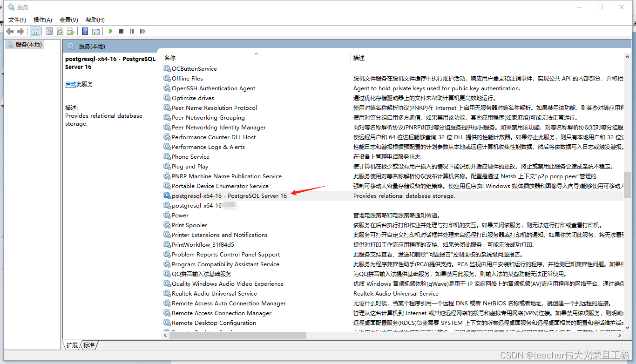This screenshot has height=364, width=636.
Task: Select Peer Networking Identity Manager
Action: click(219, 127)
